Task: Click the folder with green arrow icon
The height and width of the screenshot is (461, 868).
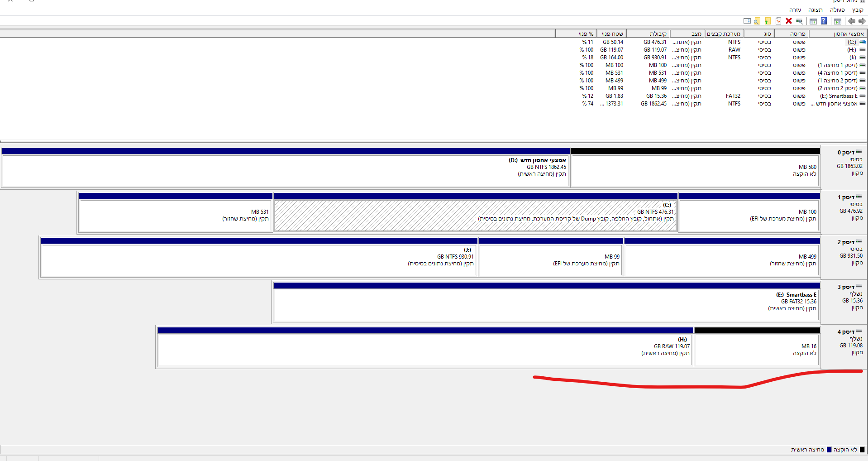Action: coord(768,21)
